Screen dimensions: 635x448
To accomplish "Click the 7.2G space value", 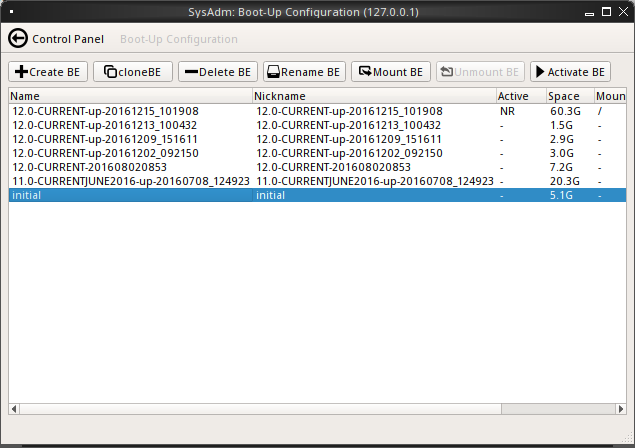I will click(561, 167).
